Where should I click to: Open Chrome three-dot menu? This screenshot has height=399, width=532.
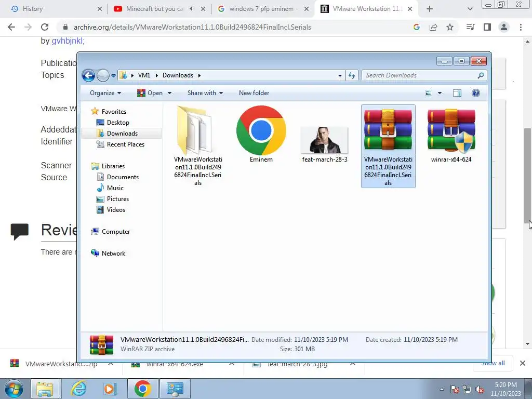521,27
